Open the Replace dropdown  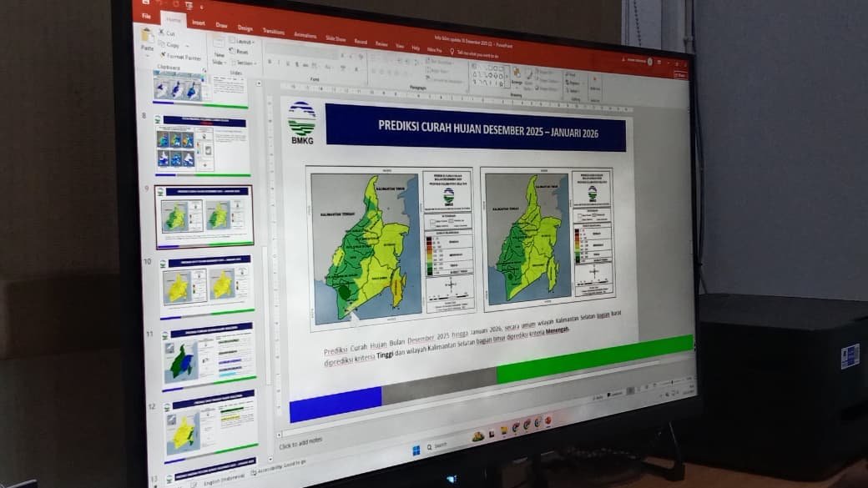coord(574,83)
